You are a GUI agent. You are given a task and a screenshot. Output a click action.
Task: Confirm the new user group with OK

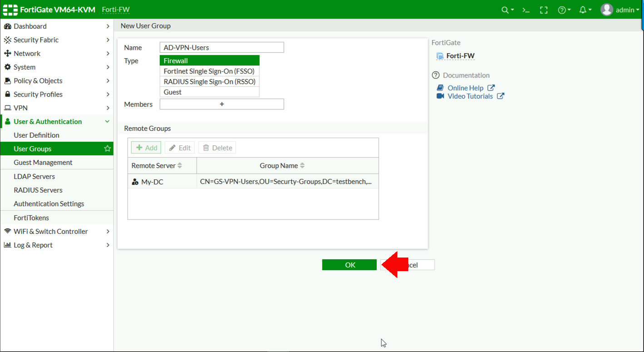coord(349,264)
